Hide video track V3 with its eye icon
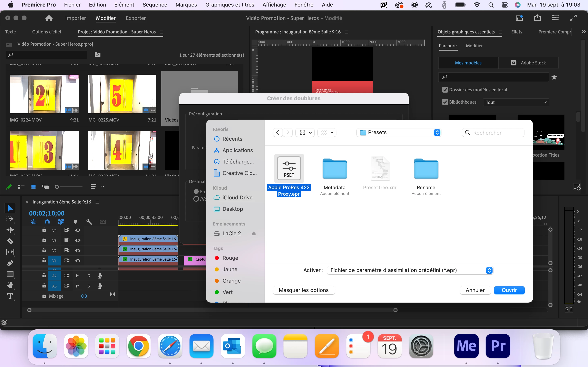Screen dimensions: 588x367 (78, 240)
